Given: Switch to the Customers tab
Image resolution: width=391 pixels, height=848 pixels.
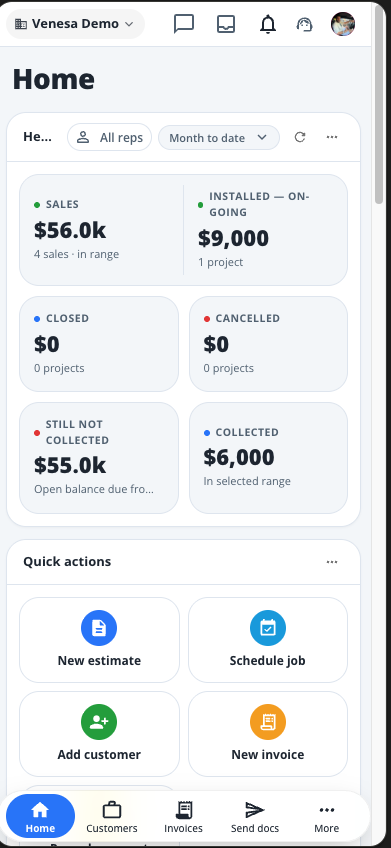Looking at the screenshot, I should tap(112, 817).
